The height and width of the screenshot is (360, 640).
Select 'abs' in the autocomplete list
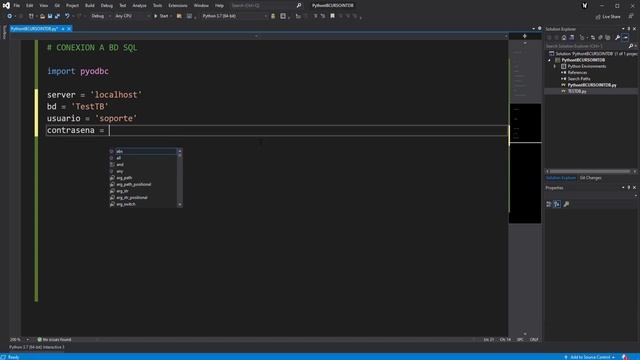143,151
